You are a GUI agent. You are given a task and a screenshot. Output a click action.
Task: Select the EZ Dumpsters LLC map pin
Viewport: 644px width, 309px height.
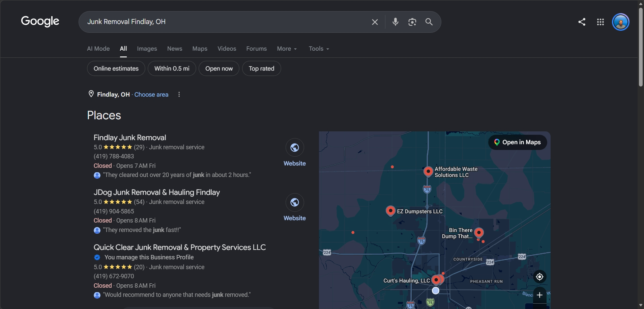[390, 211]
